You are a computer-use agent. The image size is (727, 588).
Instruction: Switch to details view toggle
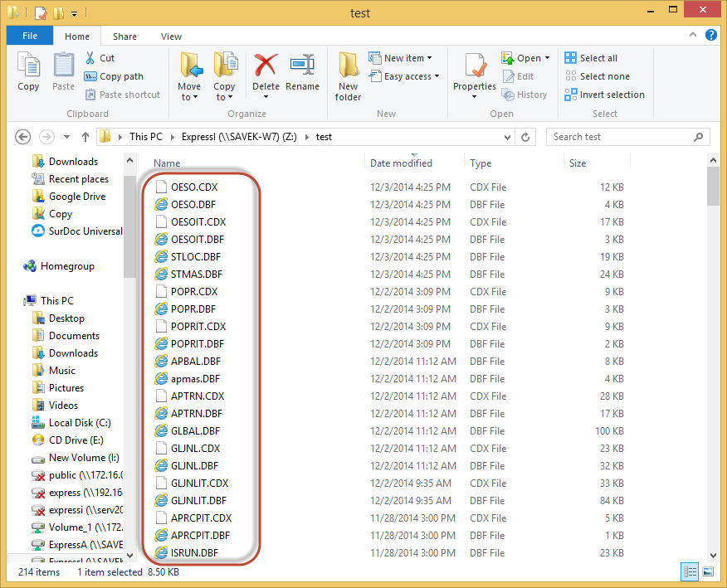tap(690, 572)
